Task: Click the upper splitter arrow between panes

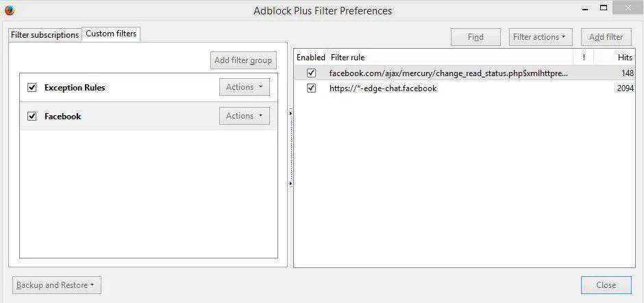Action: pos(290,112)
